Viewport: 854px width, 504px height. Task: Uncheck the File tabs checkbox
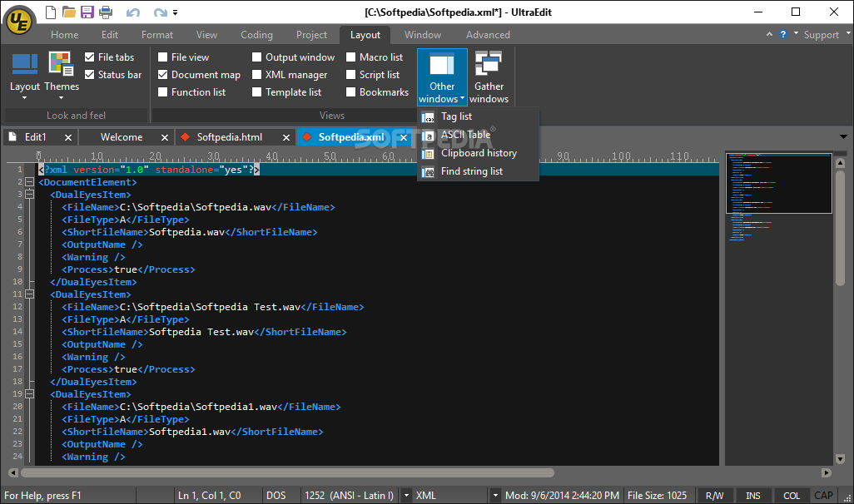90,57
